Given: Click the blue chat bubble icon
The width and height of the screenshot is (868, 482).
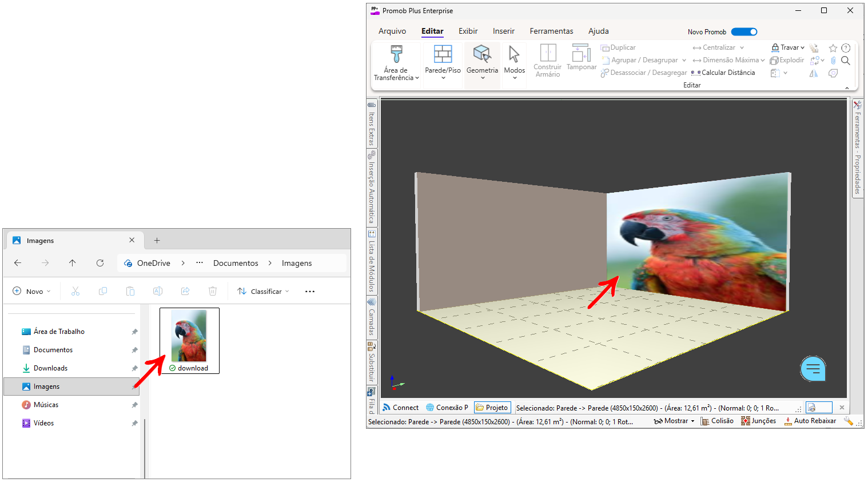Looking at the screenshot, I should [x=813, y=369].
